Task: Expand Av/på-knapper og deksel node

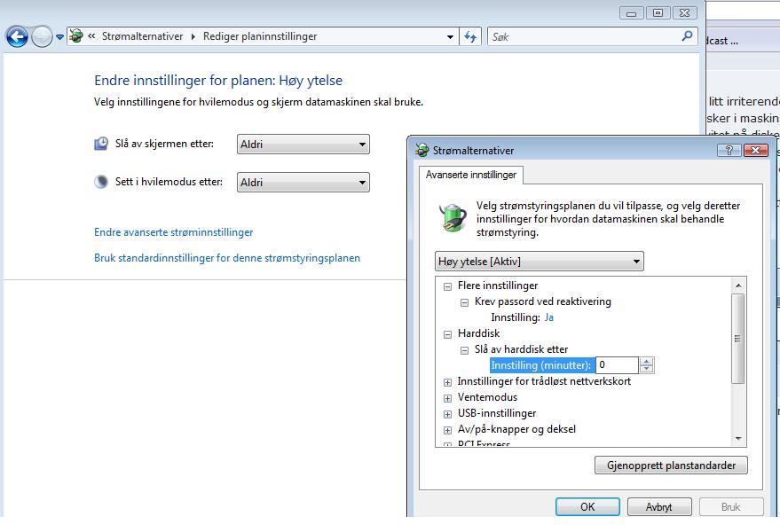Action: pos(448,430)
